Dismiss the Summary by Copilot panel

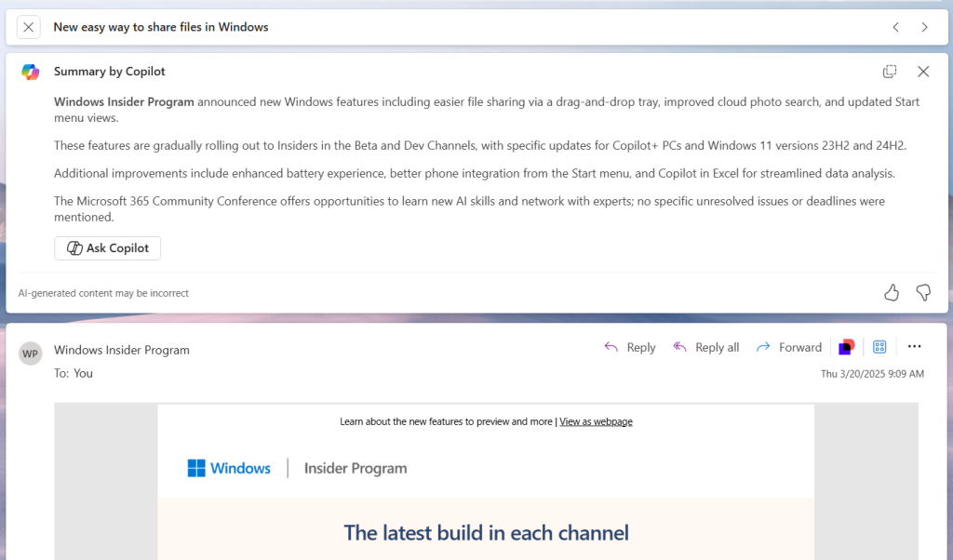pyautogui.click(x=922, y=72)
